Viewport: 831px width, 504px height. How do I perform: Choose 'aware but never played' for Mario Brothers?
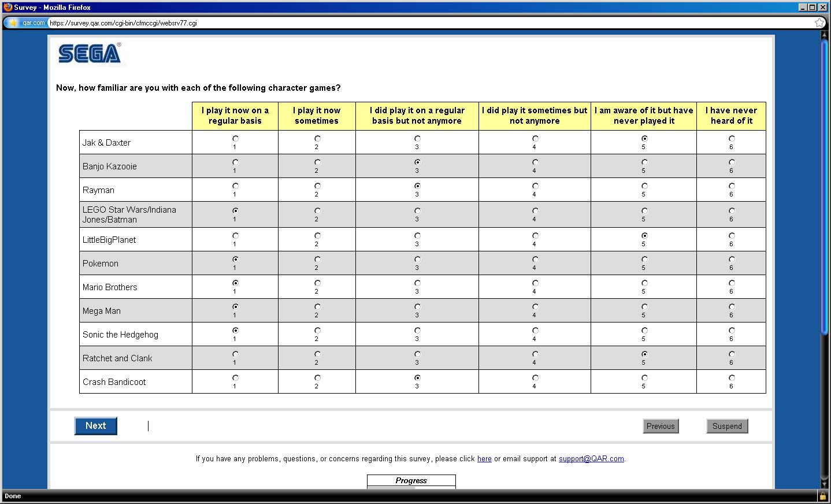(x=644, y=283)
